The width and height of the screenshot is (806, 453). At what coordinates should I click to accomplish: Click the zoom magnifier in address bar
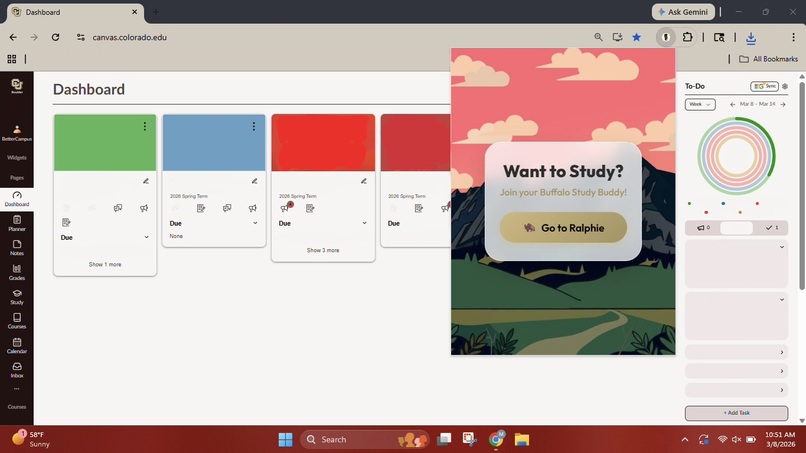coord(598,37)
